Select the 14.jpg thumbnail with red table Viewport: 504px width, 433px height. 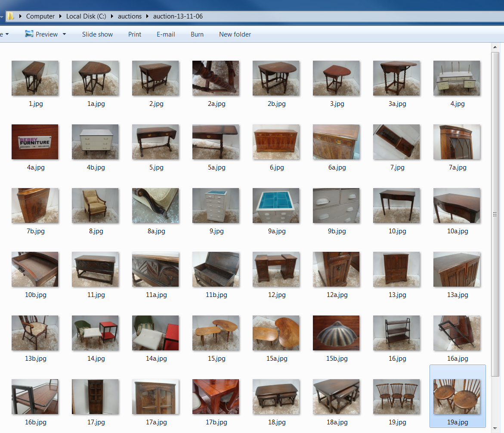coord(95,333)
